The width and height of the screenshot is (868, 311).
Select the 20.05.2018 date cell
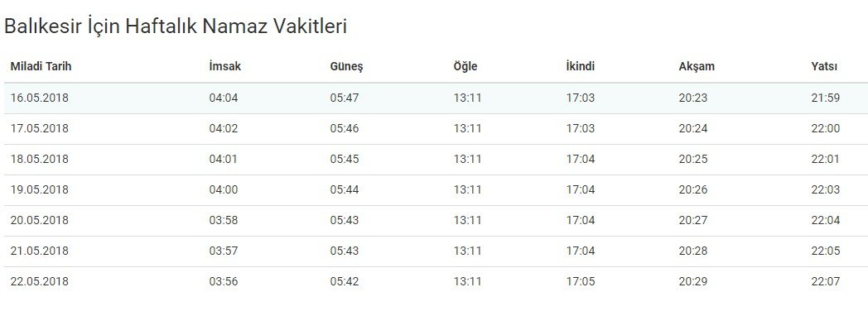tap(39, 220)
